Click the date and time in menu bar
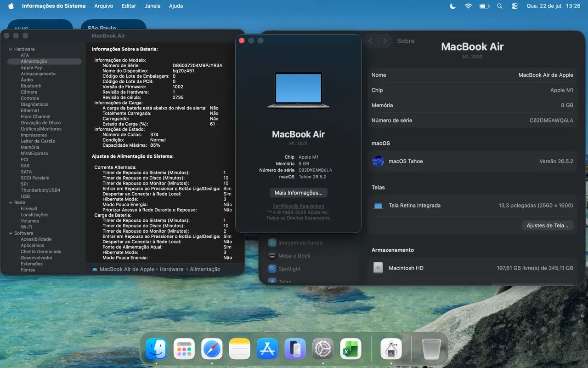 pyautogui.click(x=553, y=6)
